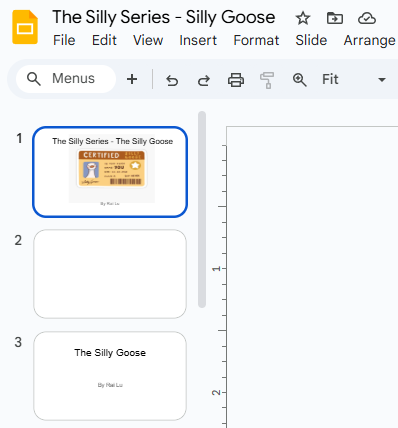Select slide 1 thumbnail with goose card
The width and height of the screenshot is (398, 428).
point(110,172)
